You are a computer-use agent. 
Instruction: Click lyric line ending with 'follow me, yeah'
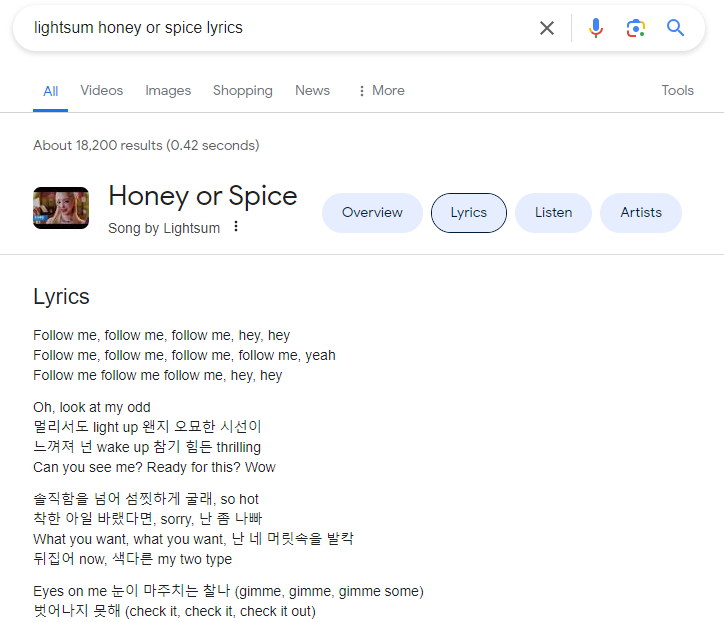(x=184, y=355)
